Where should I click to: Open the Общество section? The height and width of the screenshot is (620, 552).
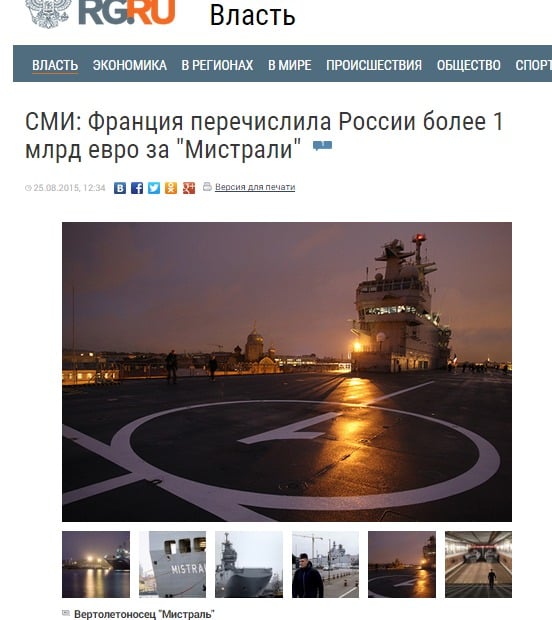tap(469, 65)
